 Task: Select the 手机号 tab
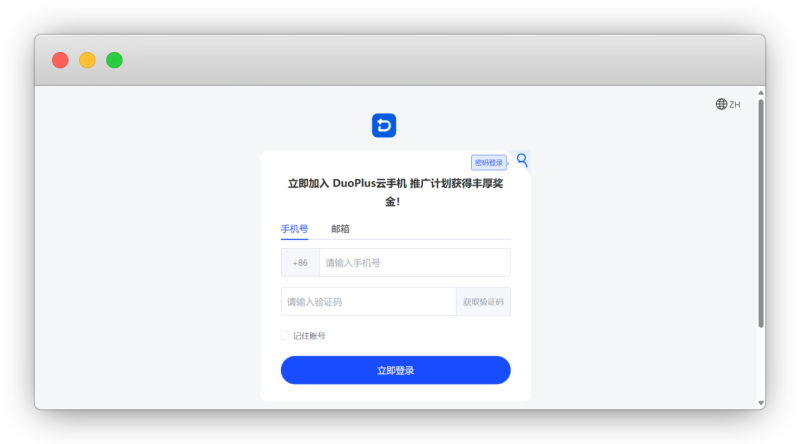pos(294,229)
